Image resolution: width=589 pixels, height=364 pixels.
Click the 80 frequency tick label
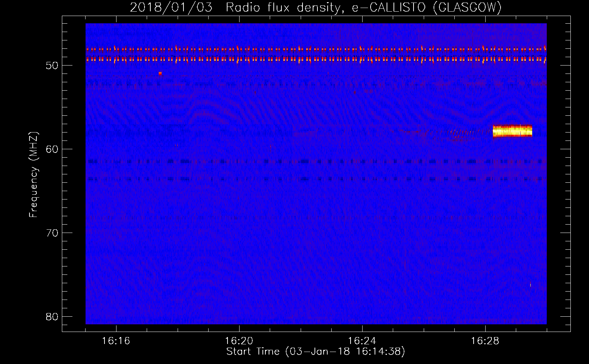click(52, 317)
